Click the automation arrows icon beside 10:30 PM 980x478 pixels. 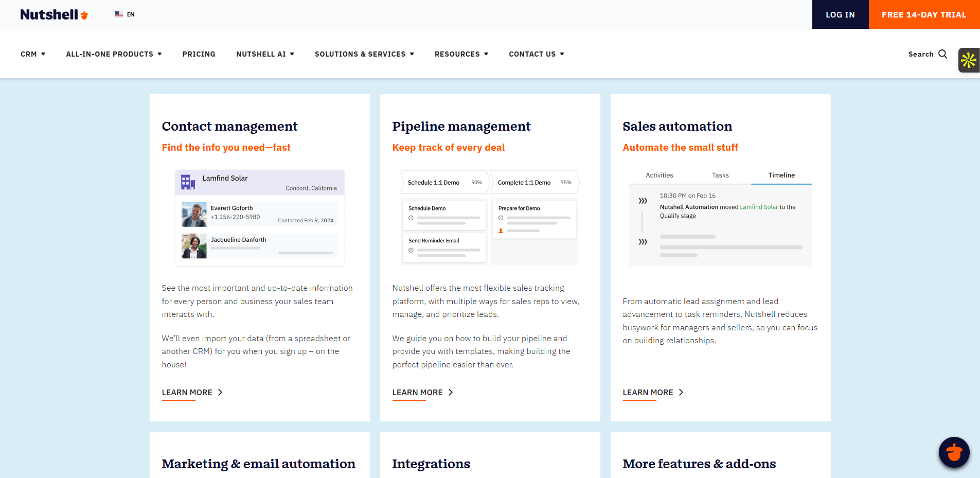(643, 201)
